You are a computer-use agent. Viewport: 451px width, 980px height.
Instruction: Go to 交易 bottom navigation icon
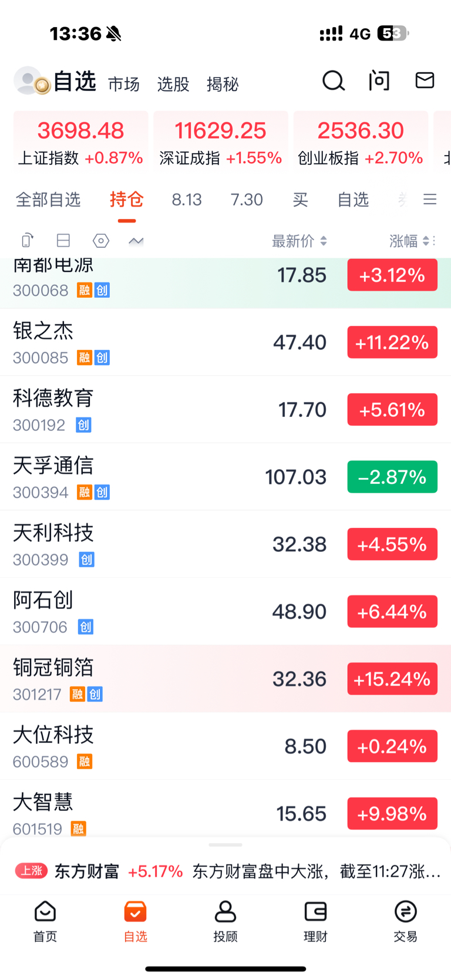[x=405, y=921]
